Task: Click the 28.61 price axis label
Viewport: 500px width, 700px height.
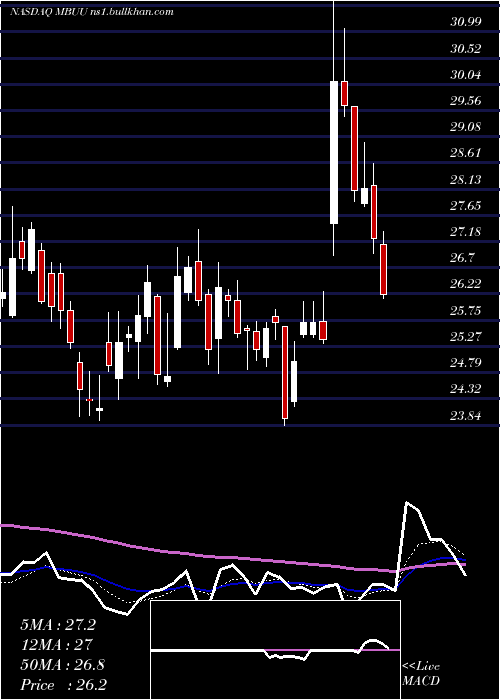Action: click(466, 153)
